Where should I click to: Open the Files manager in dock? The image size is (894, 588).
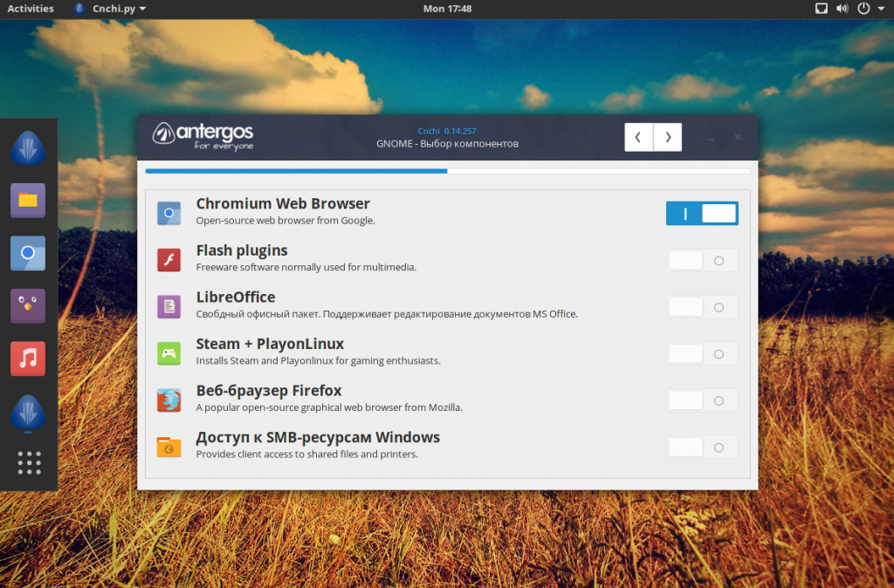[x=28, y=201]
